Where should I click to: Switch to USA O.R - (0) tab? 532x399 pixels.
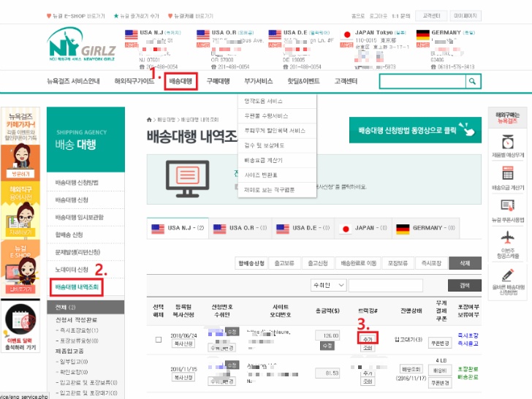pyautogui.click(x=240, y=228)
